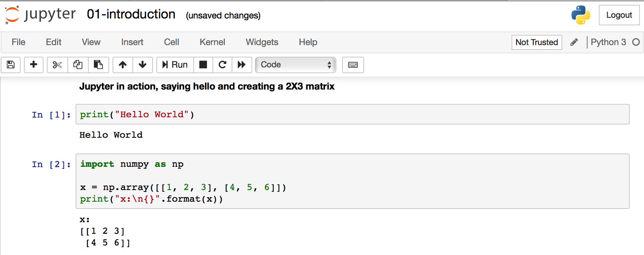Toggle the Not Trusted notebook status

[x=536, y=42]
